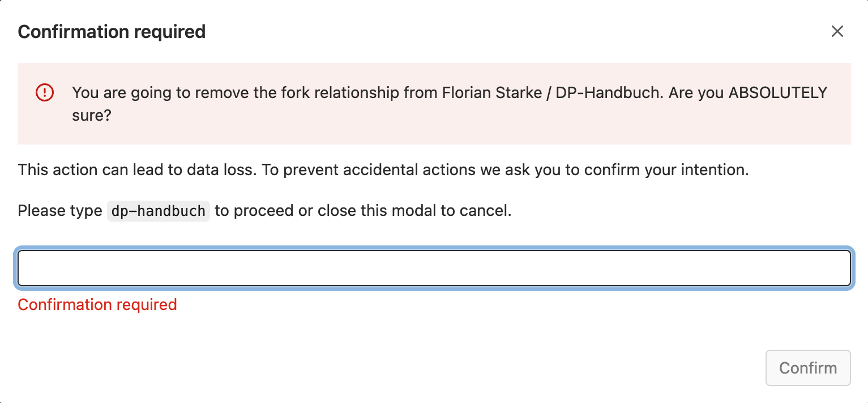Click the red "Confirmation required" validation message
Image resolution: width=868 pixels, height=403 pixels.
97,305
